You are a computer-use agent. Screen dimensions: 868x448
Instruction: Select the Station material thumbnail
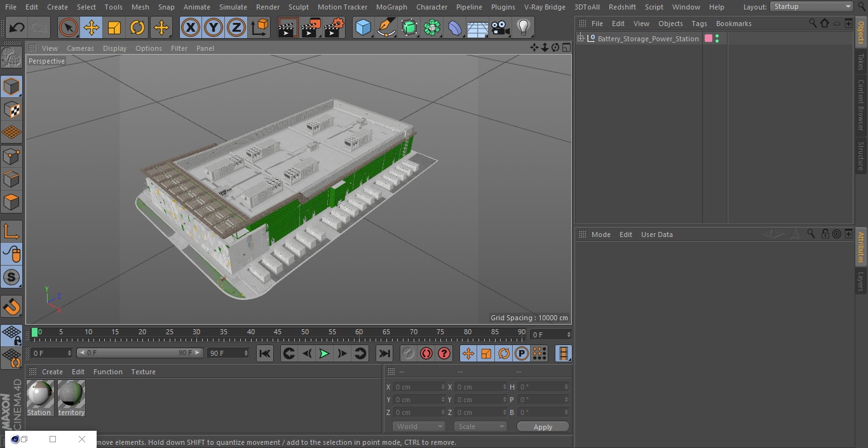[x=39, y=398]
